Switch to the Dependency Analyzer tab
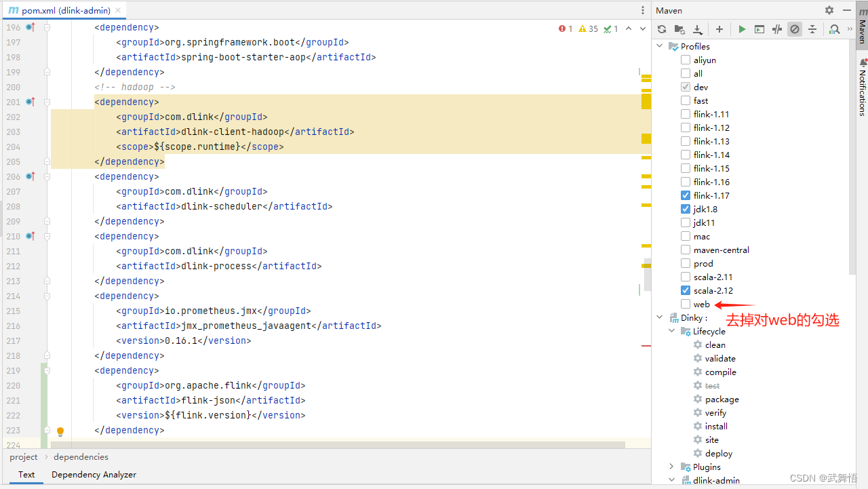The image size is (868, 489). point(94,474)
